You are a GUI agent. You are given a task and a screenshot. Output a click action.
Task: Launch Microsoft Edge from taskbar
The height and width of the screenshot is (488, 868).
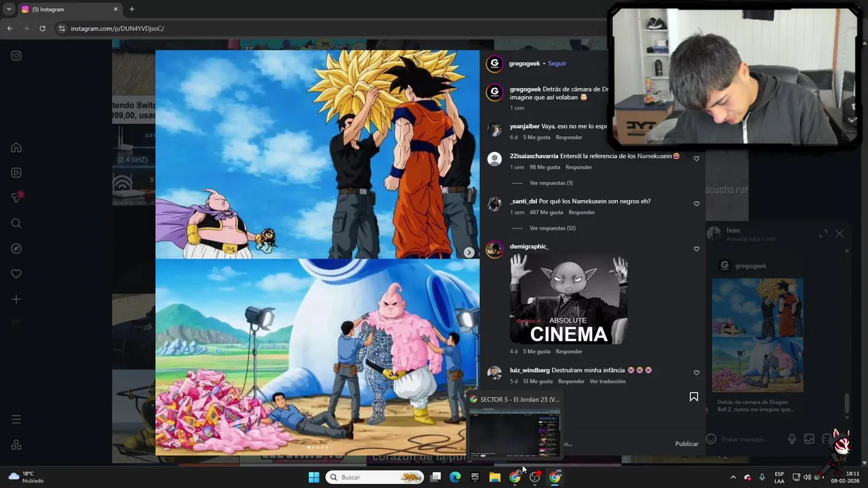[455, 477]
